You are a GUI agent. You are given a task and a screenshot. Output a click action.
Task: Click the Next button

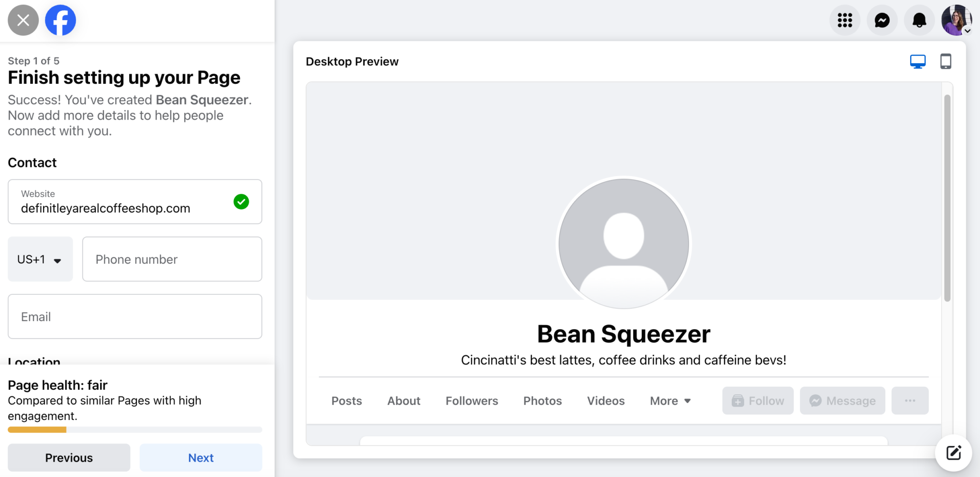tap(200, 457)
